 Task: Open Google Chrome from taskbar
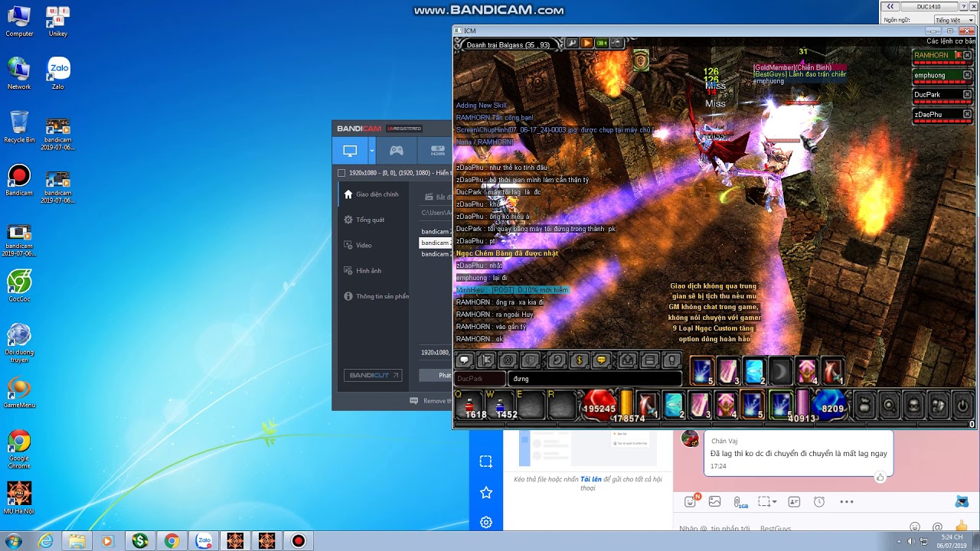point(171,541)
